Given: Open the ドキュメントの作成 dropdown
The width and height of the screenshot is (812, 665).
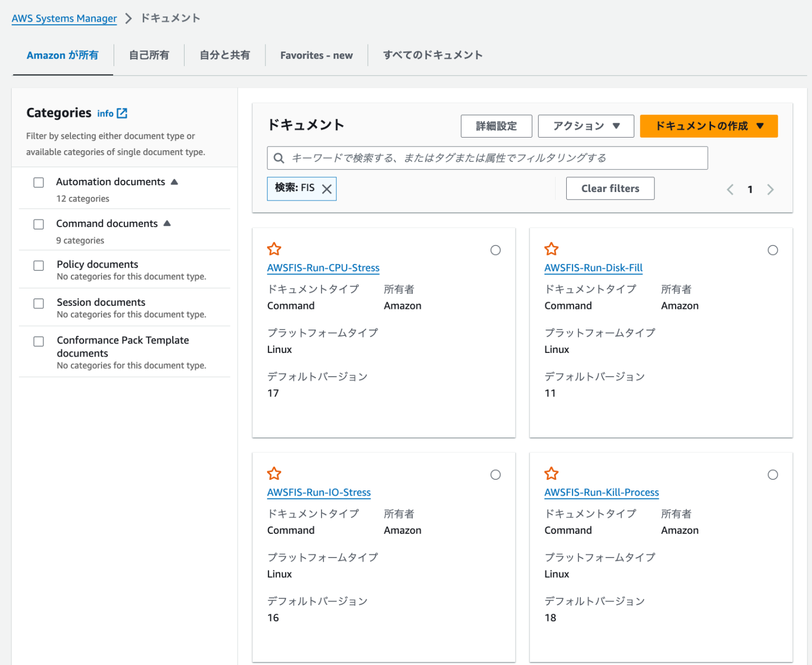Looking at the screenshot, I should point(708,126).
